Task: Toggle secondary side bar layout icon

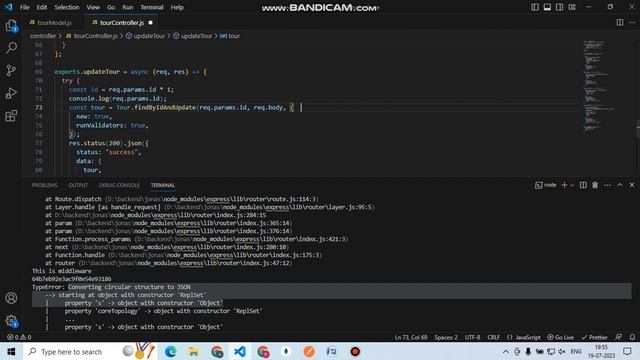Action: [560, 7]
